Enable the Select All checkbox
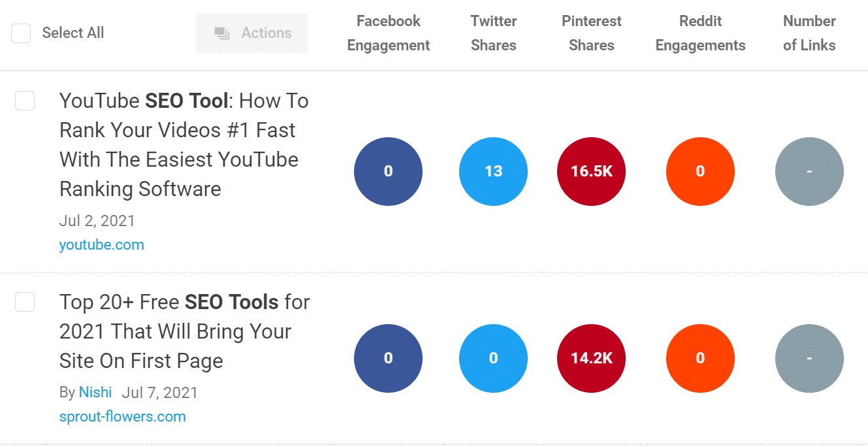This screenshot has width=868, height=447. (20, 33)
